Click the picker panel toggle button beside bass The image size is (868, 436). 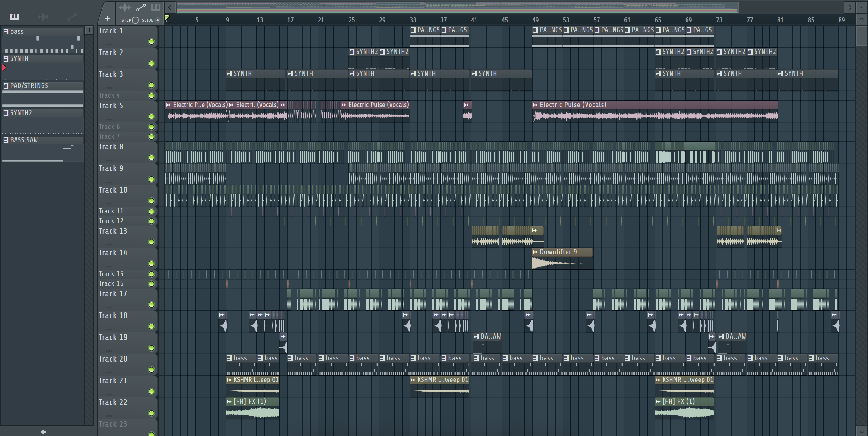[x=89, y=30]
